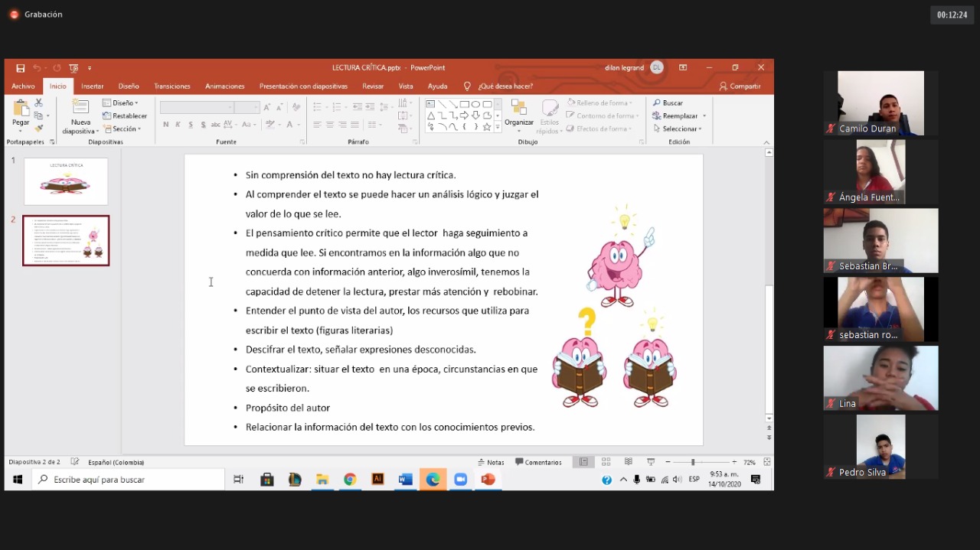Open Google Chrome in taskbar

point(350,480)
